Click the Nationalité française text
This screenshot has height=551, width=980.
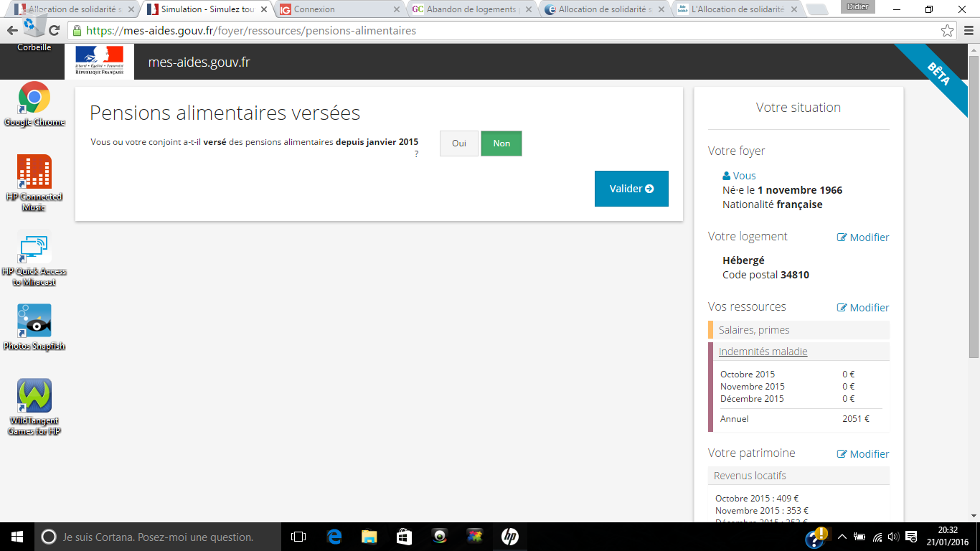[x=773, y=204]
